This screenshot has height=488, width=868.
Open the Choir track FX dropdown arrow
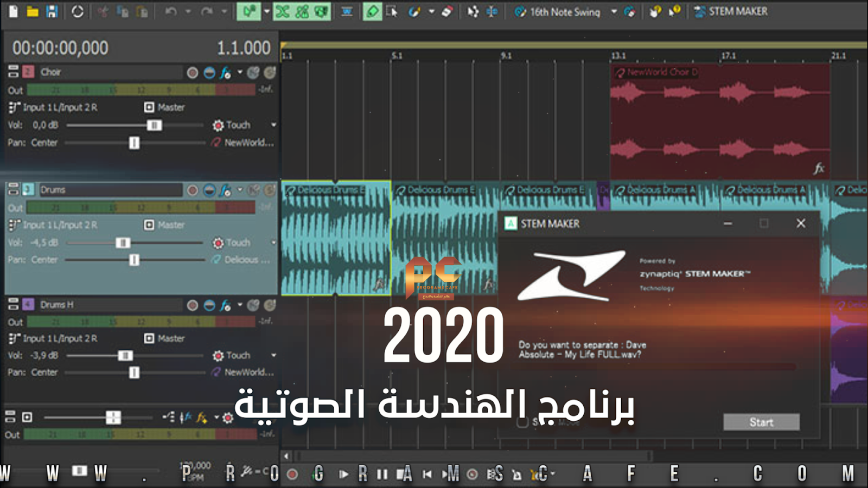[240, 73]
